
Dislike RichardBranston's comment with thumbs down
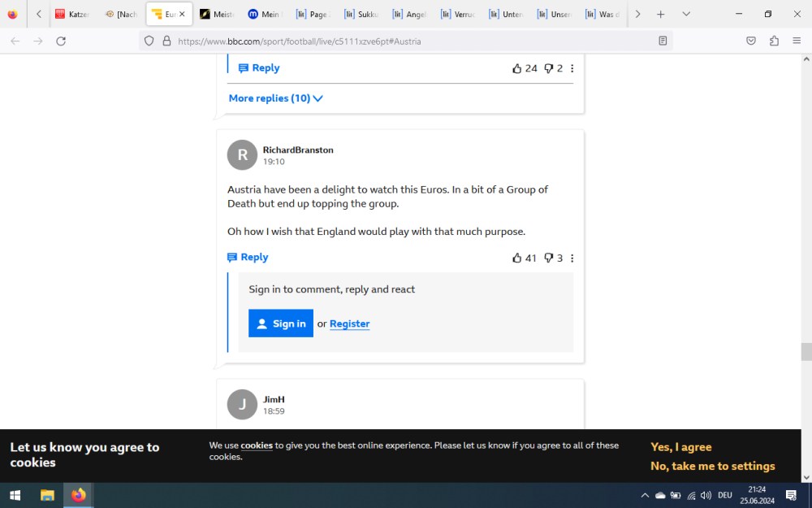coord(549,258)
